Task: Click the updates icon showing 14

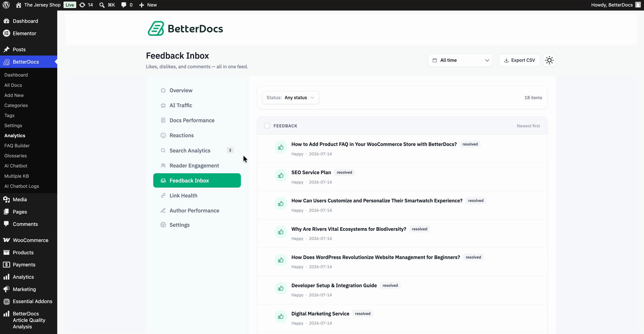Action: [x=82, y=5]
